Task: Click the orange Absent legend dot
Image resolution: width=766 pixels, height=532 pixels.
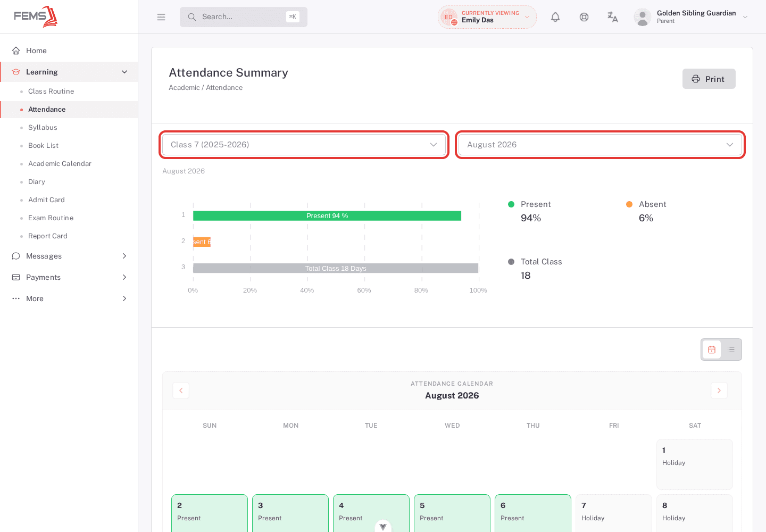Action: pos(629,204)
